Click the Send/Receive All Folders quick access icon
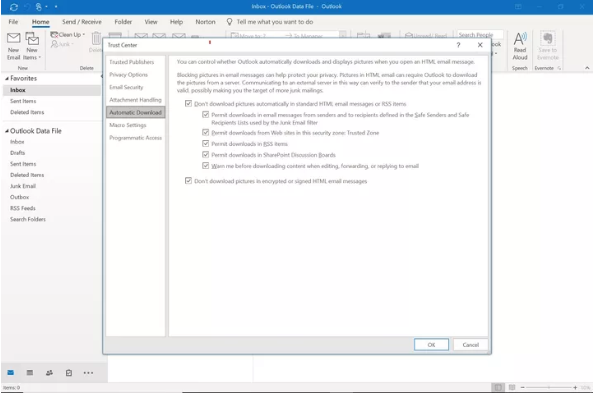 [14, 7]
